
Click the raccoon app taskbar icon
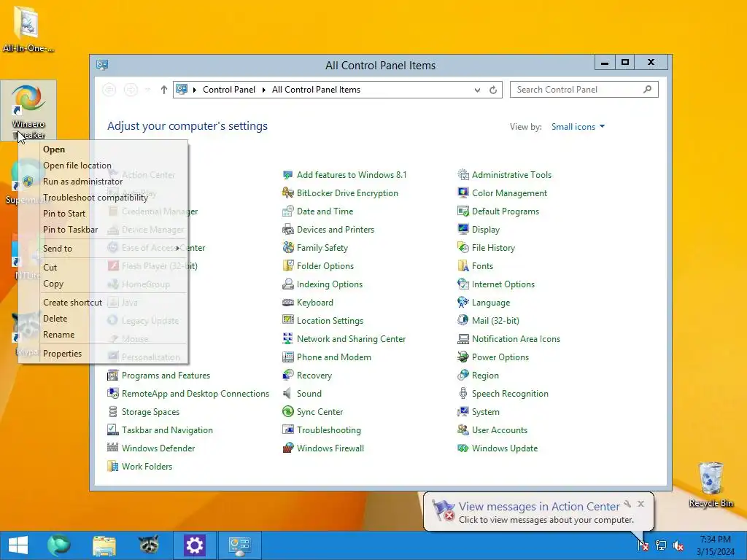(149, 545)
